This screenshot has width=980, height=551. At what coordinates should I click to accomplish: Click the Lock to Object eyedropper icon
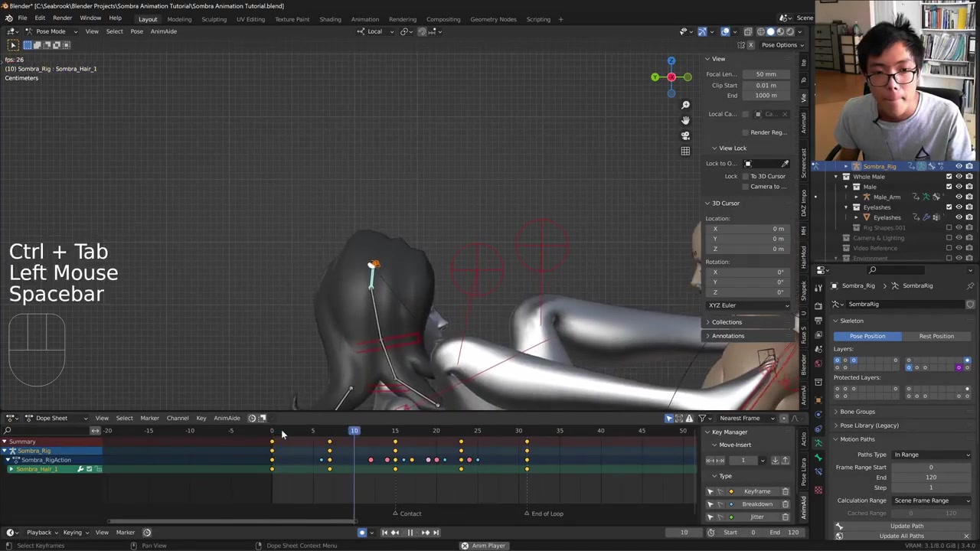tap(785, 163)
